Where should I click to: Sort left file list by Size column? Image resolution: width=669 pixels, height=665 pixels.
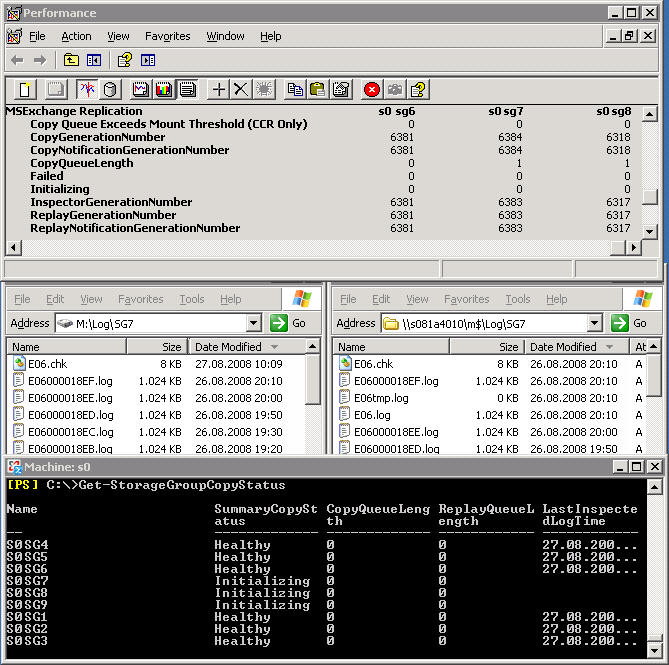pos(157,347)
